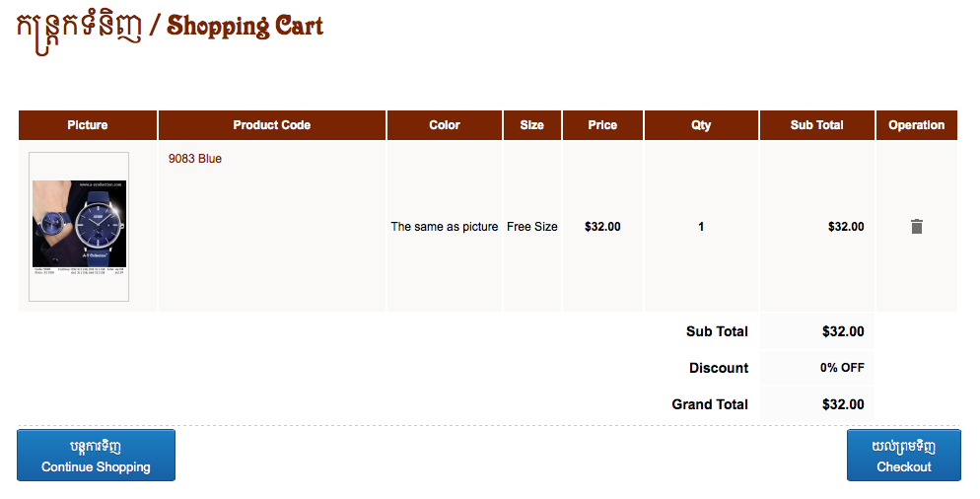The image size is (980, 499).
Task: Click the Qty column header
Action: [701, 125]
